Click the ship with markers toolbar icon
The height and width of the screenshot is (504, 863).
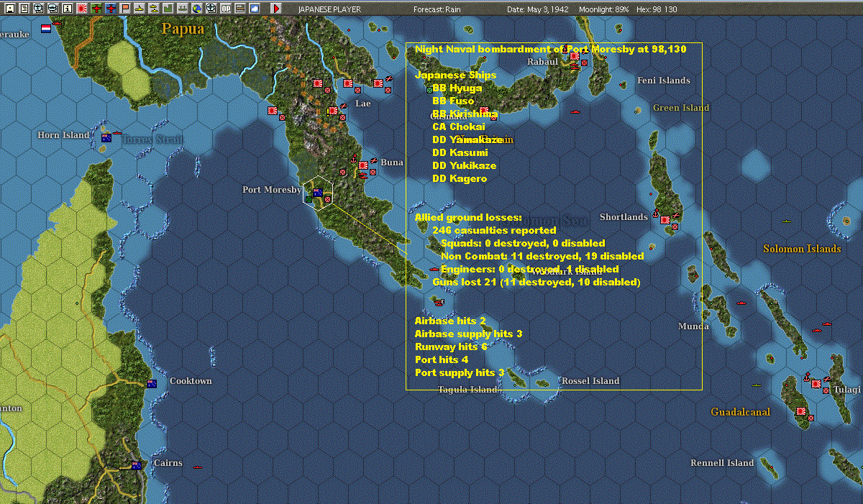pos(182,9)
